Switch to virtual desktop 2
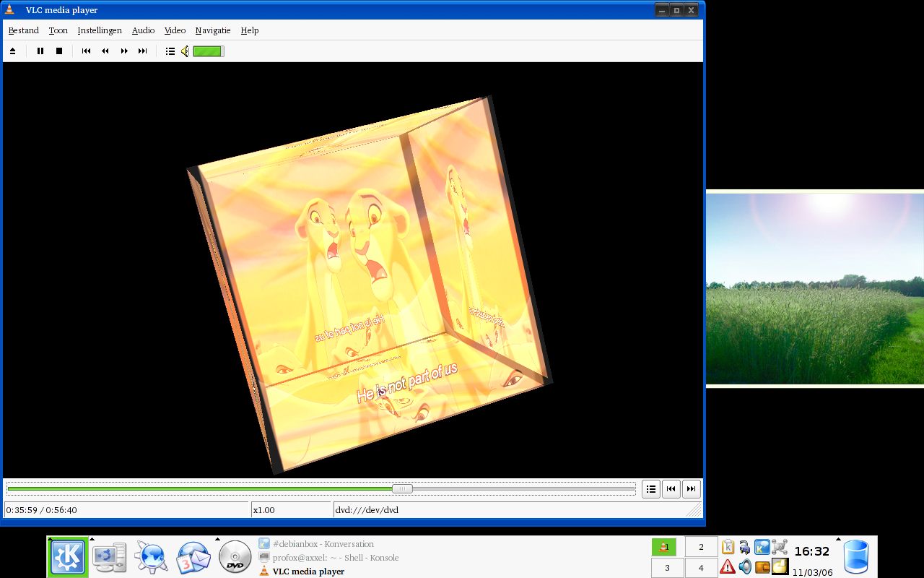Screen dimensions: 924x578 click(701, 547)
